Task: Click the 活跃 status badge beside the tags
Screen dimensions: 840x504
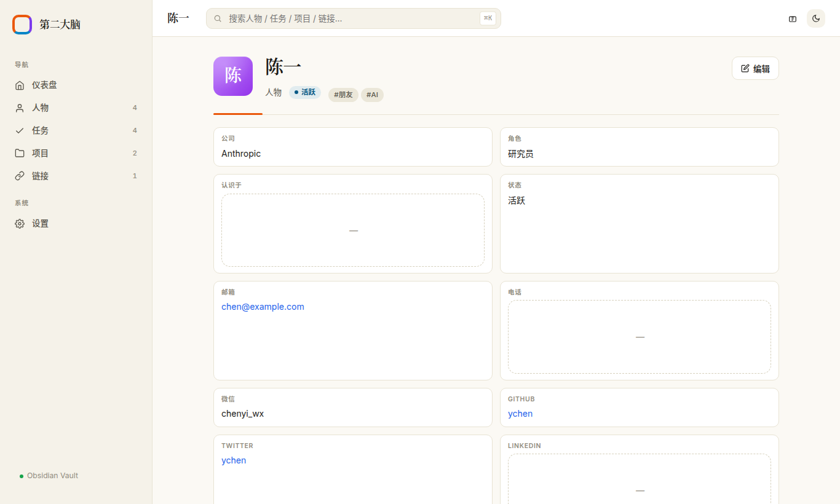Action: tap(305, 92)
